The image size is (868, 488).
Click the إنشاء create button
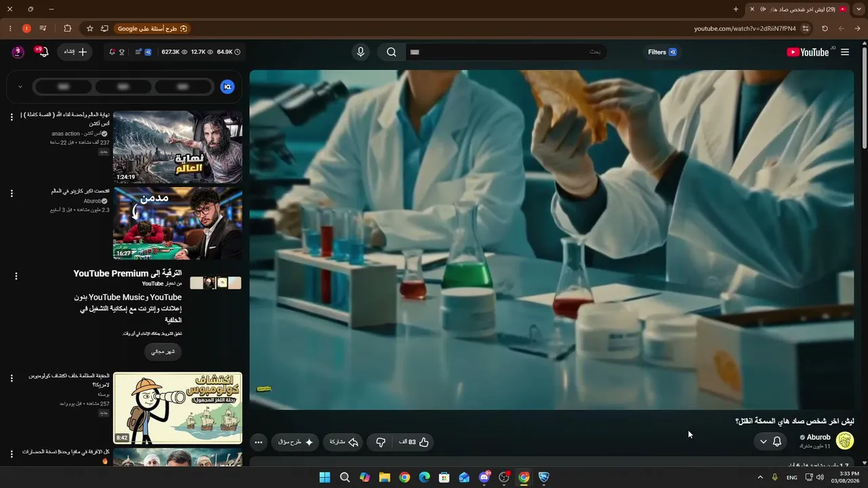(x=75, y=52)
